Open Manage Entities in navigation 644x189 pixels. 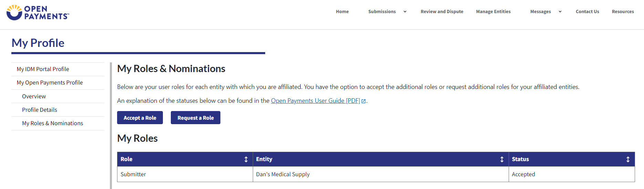click(493, 12)
